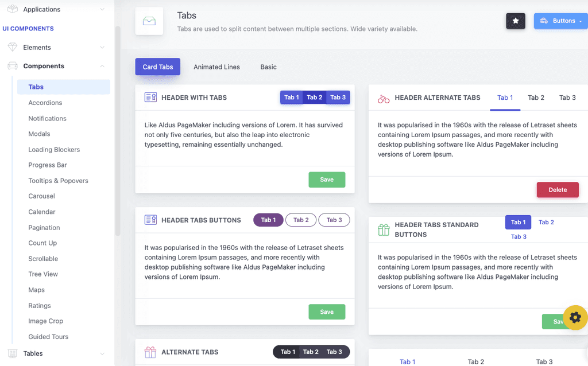Click the red Delete button
The image size is (588, 366).
coord(557,190)
